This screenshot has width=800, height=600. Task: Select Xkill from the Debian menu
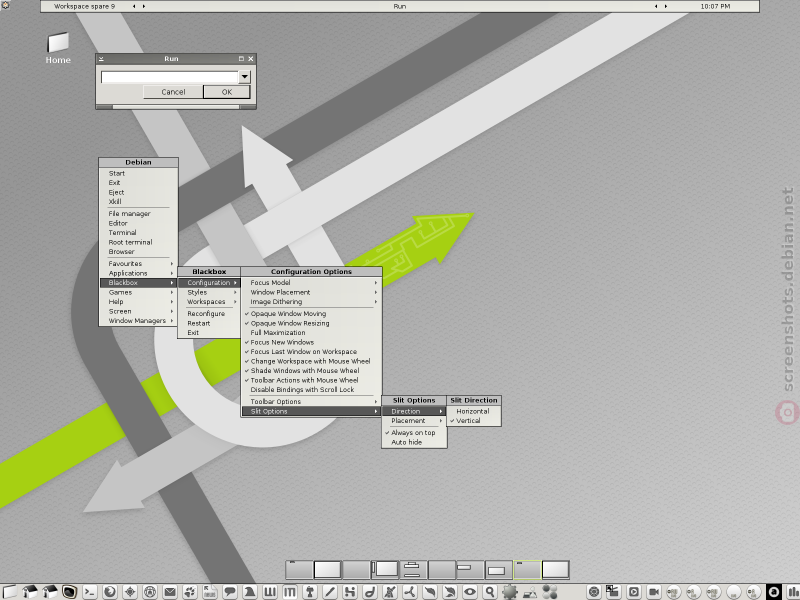coord(138,202)
